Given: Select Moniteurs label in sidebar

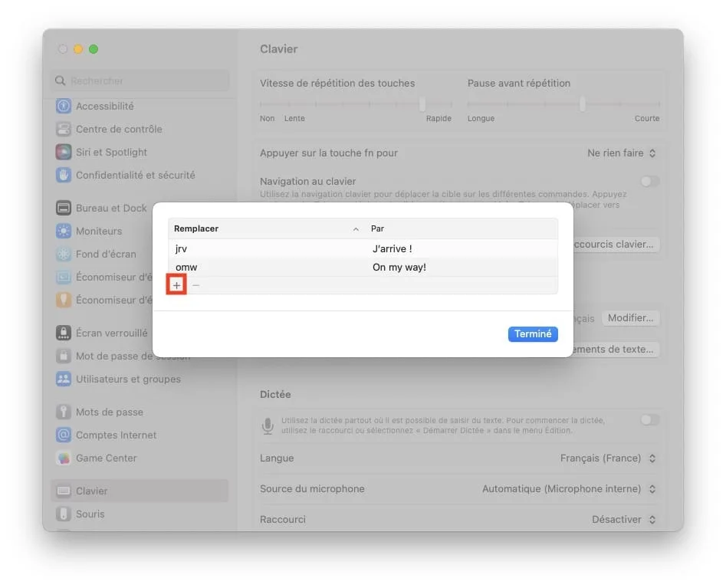Looking at the screenshot, I should pyautogui.click(x=99, y=231).
